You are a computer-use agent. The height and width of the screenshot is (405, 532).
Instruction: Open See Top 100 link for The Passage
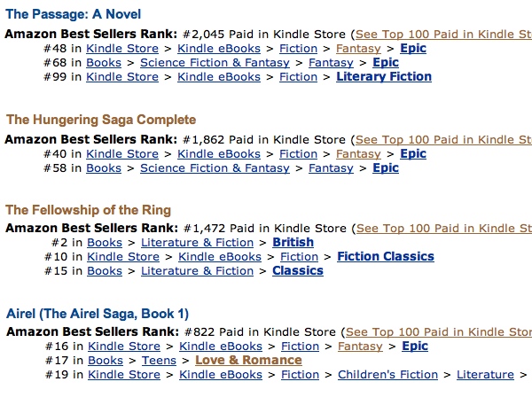[x=442, y=35]
